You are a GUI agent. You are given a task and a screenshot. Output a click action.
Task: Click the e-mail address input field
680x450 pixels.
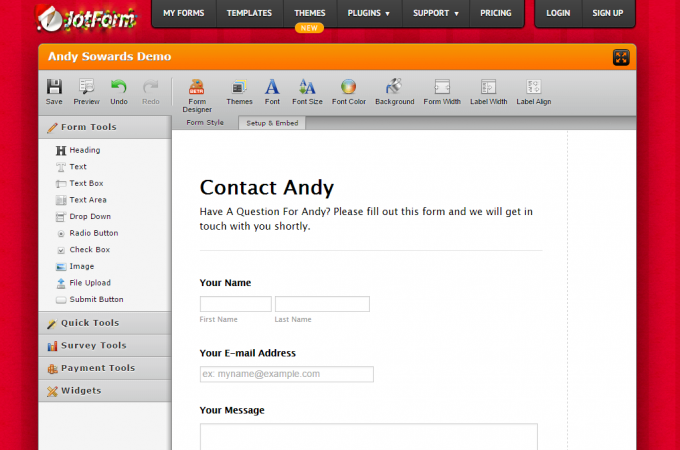coord(287,374)
